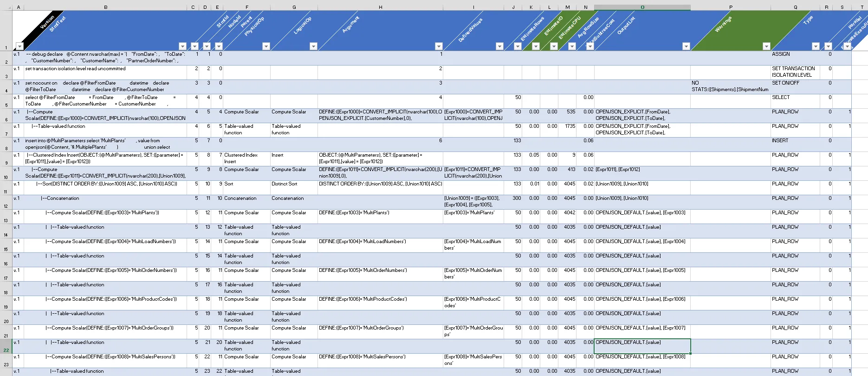This screenshot has width=868, height=376.
Task: Open the EstimateIO filter dropdown in column K
Action: point(536,46)
